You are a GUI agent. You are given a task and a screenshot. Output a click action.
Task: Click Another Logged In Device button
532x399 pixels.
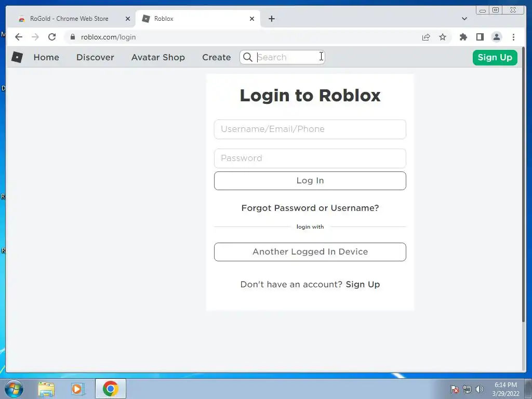pyautogui.click(x=310, y=252)
